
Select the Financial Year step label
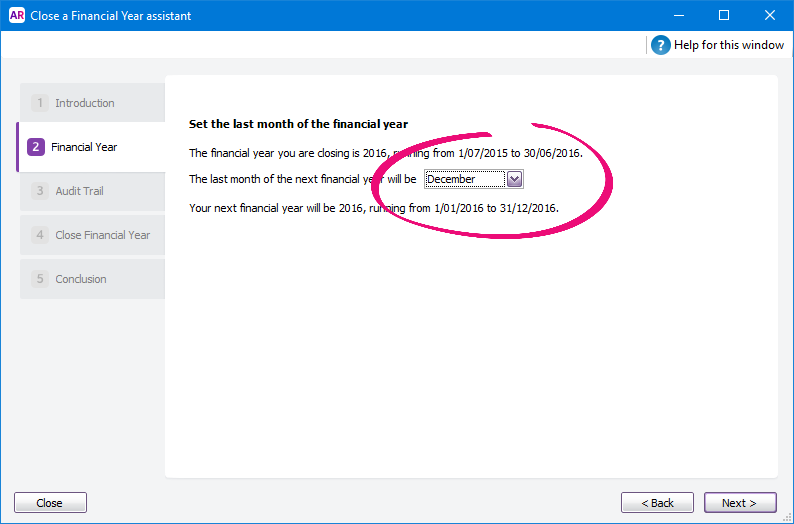click(x=84, y=147)
